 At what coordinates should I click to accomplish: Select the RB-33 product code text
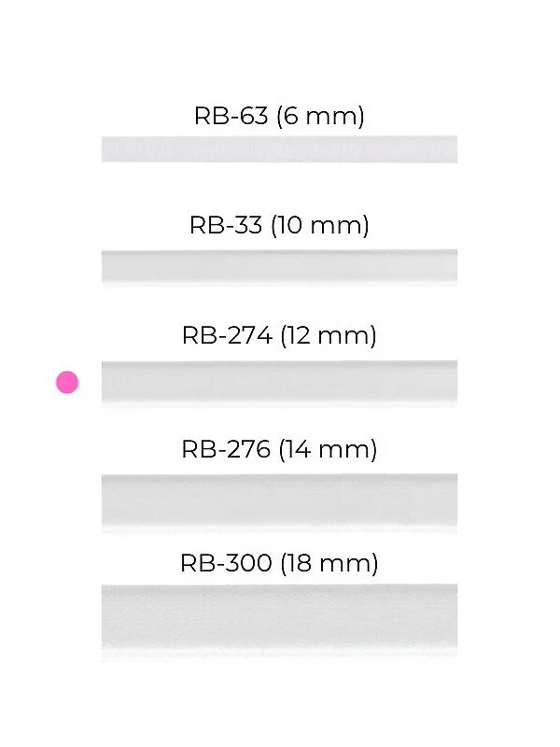[226, 226]
